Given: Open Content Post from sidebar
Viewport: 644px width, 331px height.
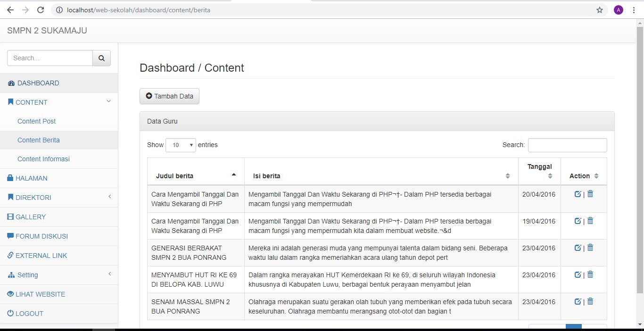Looking at the screenshot, I should 36,121.
